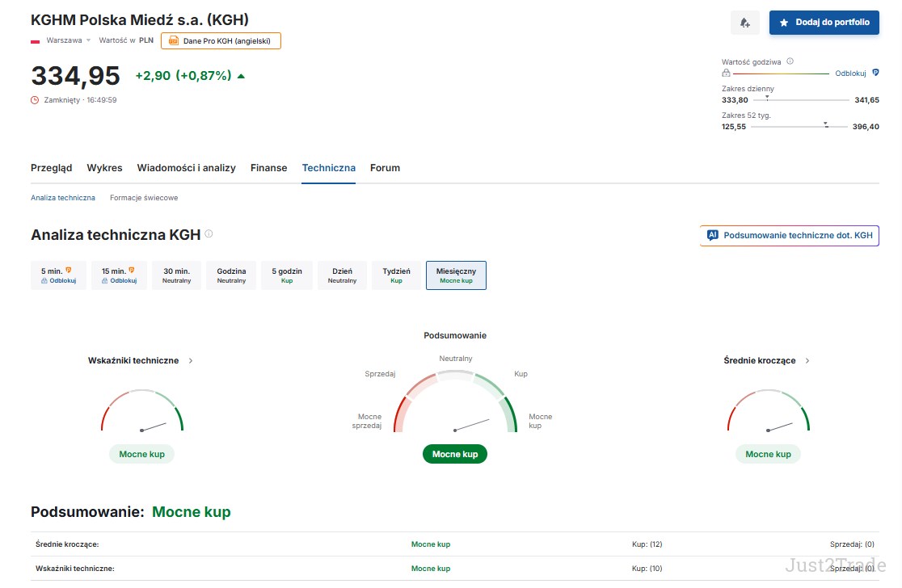The height and width of the screenshot is (588, 902).
Task: Click the Wskaźniki techniczne gauge heading
Action: [x=133, y=360]
